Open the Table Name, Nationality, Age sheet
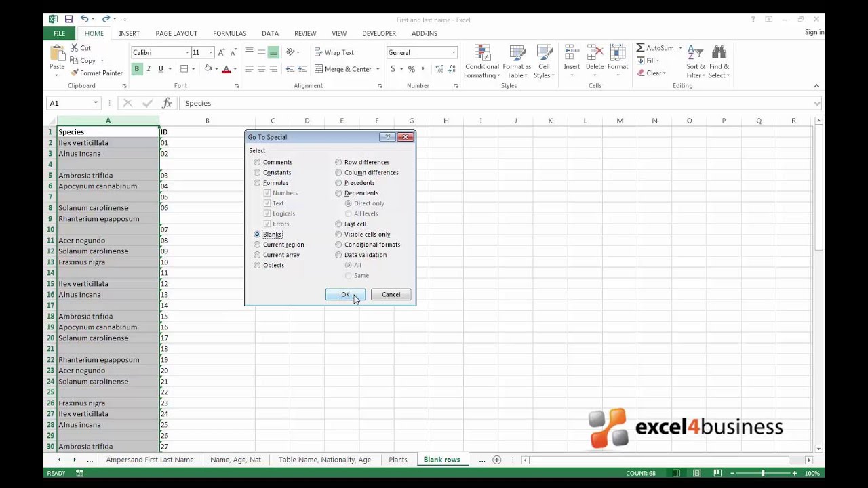The width and height of the screenshot is (868, 488). [x=325, y=460]
